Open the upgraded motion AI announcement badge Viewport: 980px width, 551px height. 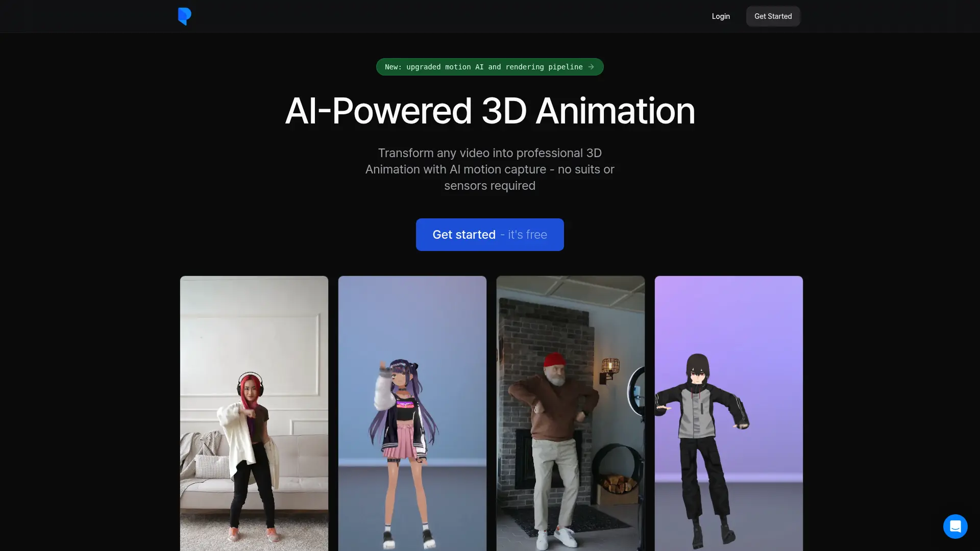pos(489,67)
